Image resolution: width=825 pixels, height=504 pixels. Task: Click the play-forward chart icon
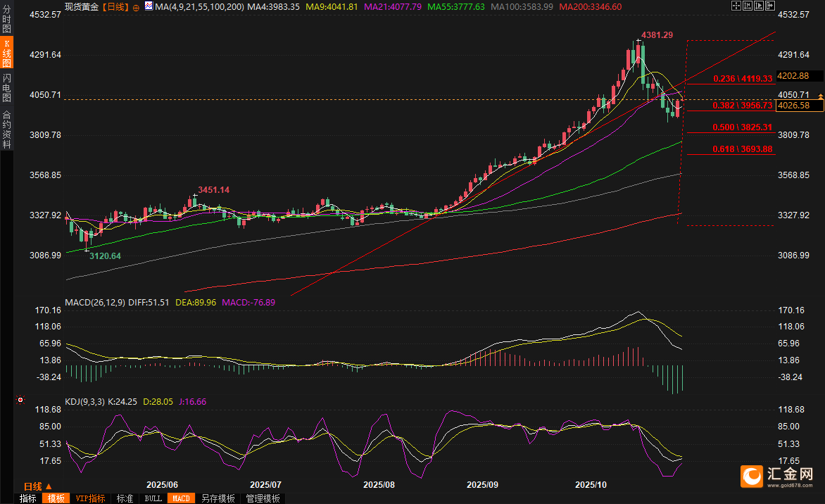(x=759, y=6)
